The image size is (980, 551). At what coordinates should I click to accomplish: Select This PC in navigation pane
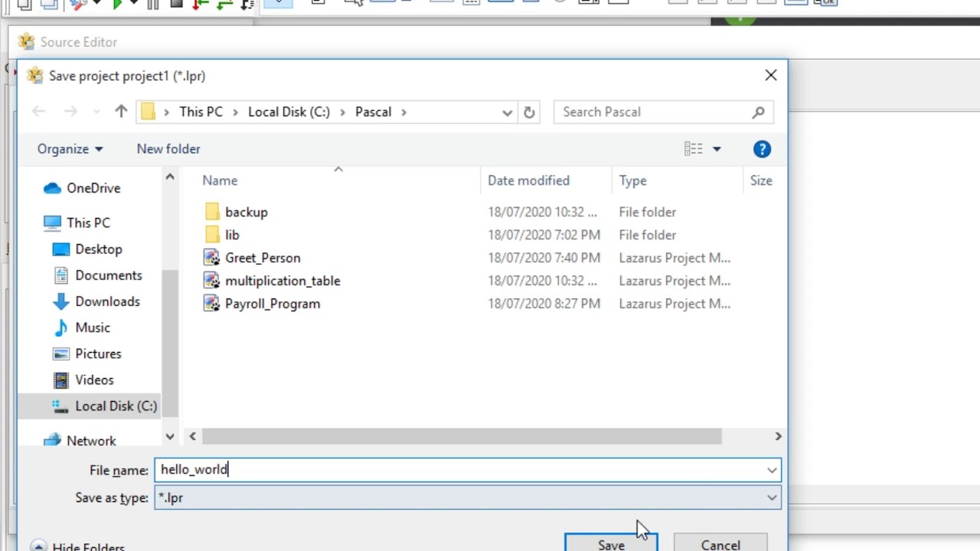pyautogui.click(x=88, y=223)
